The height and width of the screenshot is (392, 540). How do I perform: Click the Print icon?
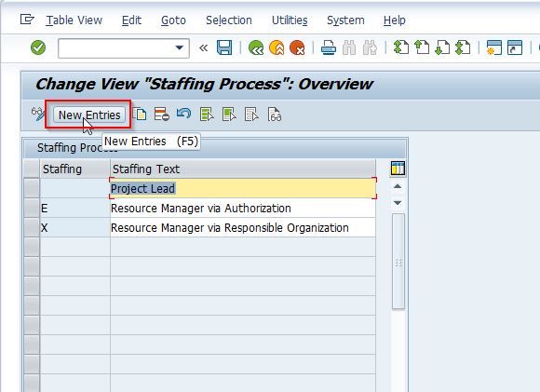tap(329, 47)
